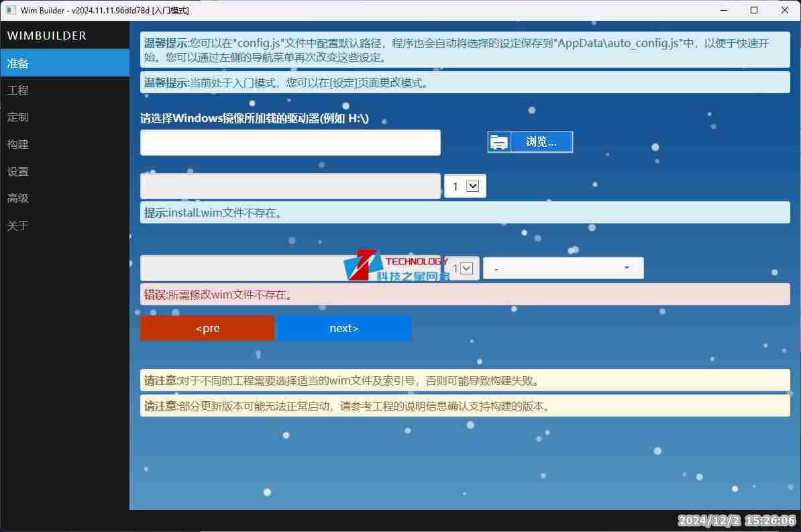Minimize the Wim Builder window
This screenshot has height=532, width=801.
coord(723,11)
